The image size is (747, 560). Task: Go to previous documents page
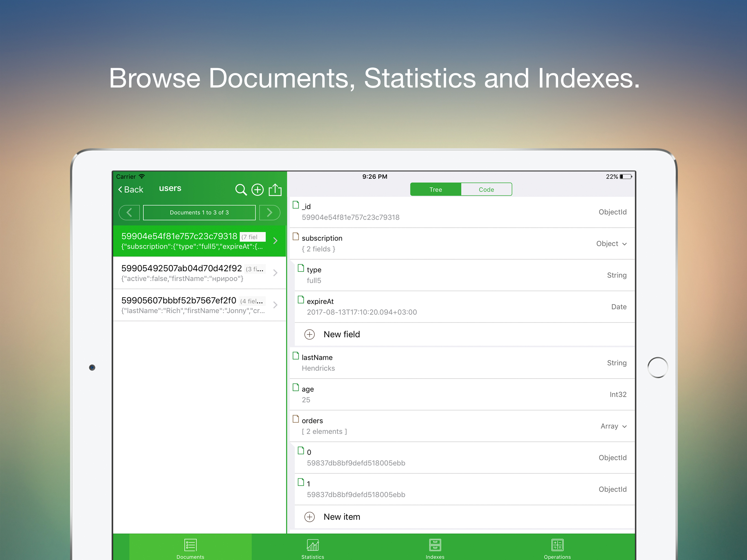[x=129, y=212]
